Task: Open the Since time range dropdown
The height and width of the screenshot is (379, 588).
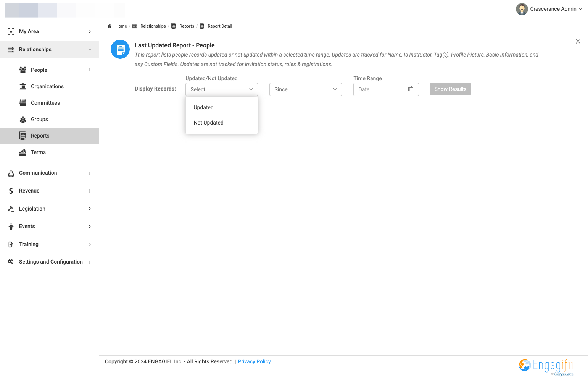Action: point(305,89)
